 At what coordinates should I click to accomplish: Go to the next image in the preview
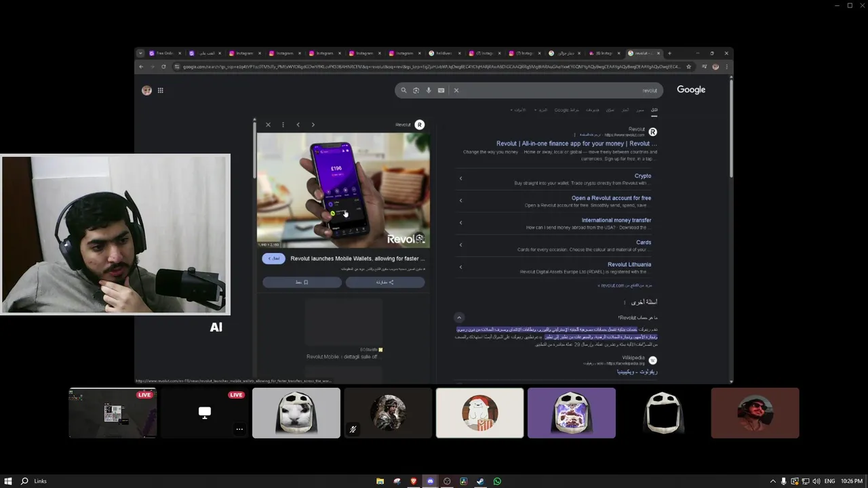click(313, 125)
